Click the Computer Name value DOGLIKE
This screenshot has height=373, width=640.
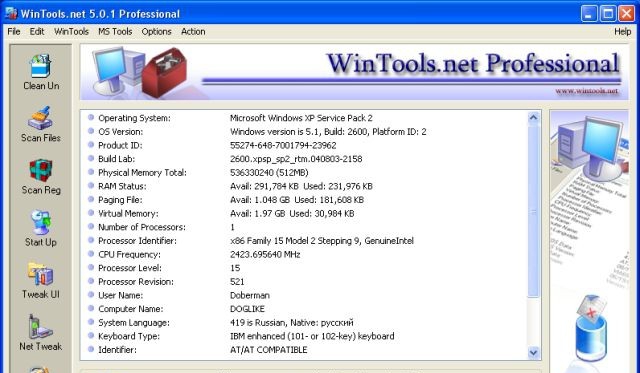(x=247, y=309)
